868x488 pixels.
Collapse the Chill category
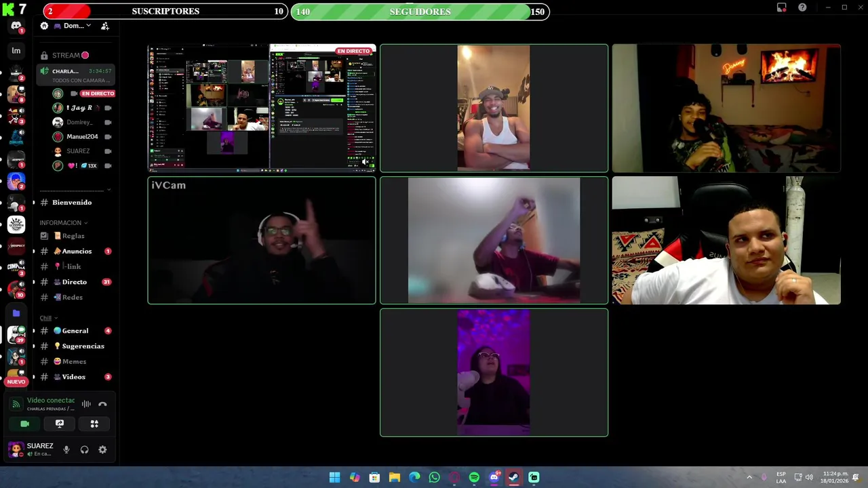point(48,318)
